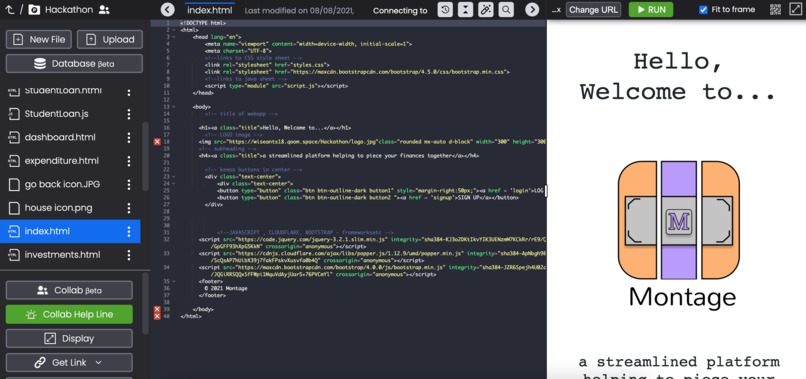Click the error marker on line 18
Image resolution: width=806 pixels, height=379 pixels.
157,141
